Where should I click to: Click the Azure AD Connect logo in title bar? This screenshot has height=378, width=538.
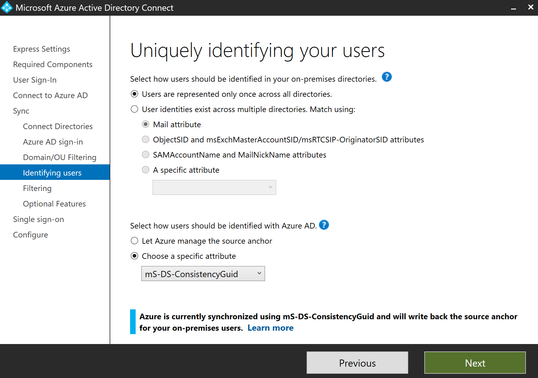click(x=7, y=7)
